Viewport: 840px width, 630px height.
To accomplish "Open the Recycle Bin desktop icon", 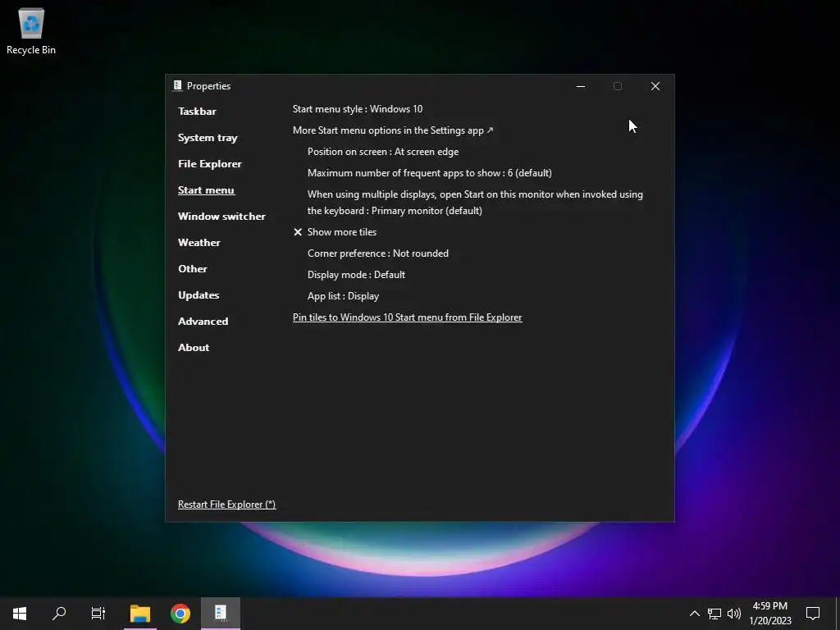I will (31, 31).
